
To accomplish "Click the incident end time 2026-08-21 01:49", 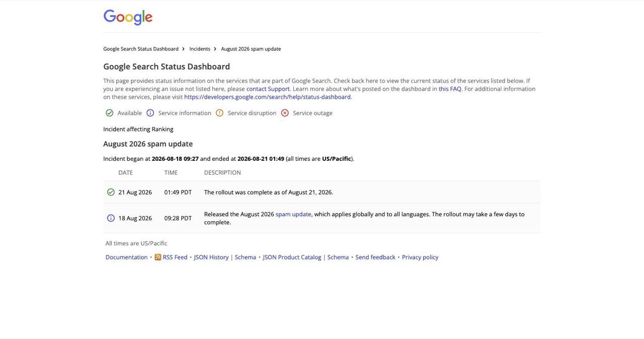I will 261,159.
